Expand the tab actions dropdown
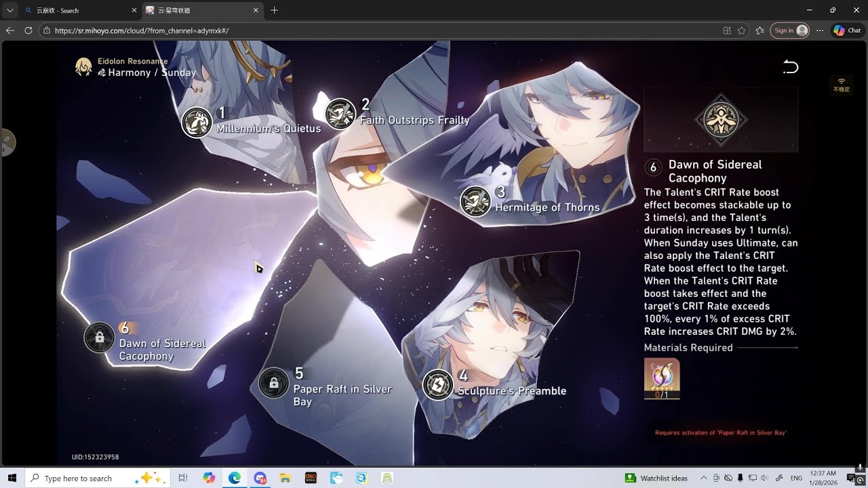 tap(9, 10)
